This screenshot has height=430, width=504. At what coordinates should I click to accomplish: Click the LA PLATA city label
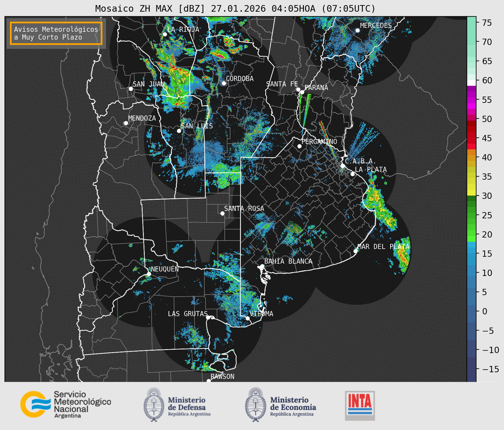[x=371, y=170]
